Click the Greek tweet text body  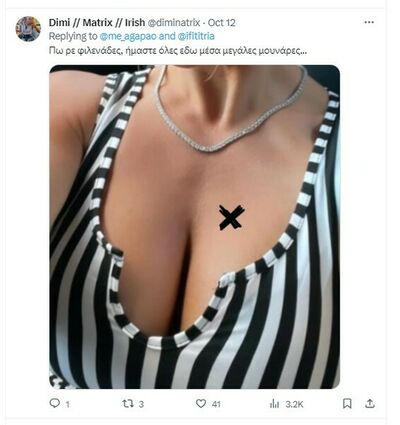click(178, 51)
